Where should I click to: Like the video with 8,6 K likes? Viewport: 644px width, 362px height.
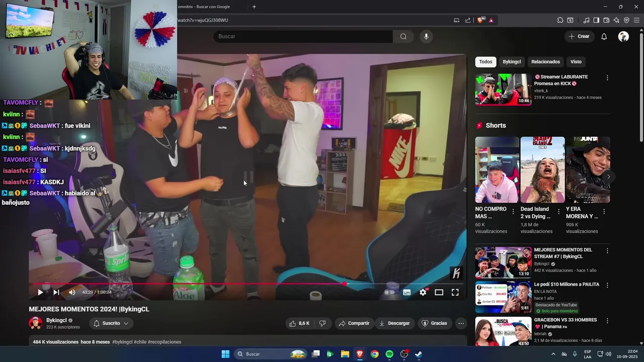tap(299, 323)
